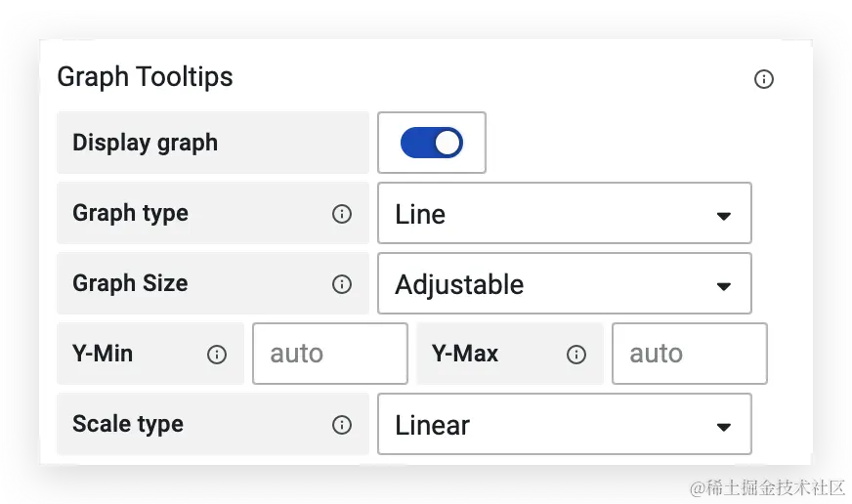Click the arrow in the Adjustable dropdown

pos(723,286)
